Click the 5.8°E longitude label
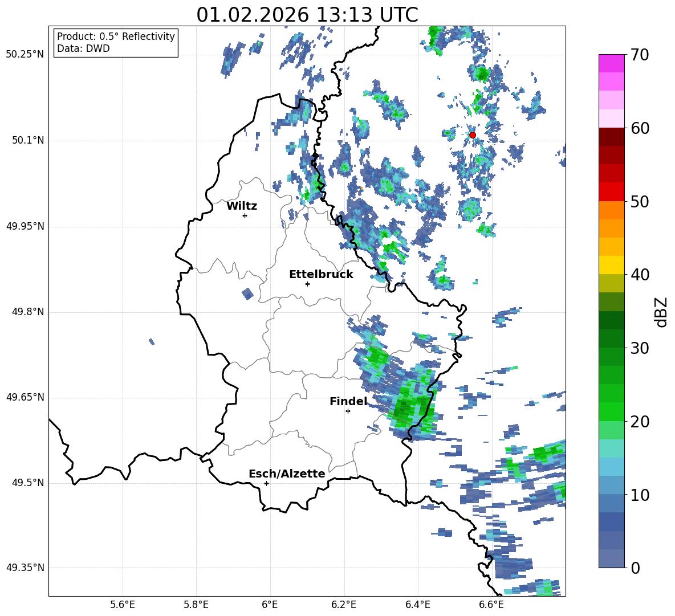 point(196,605)
